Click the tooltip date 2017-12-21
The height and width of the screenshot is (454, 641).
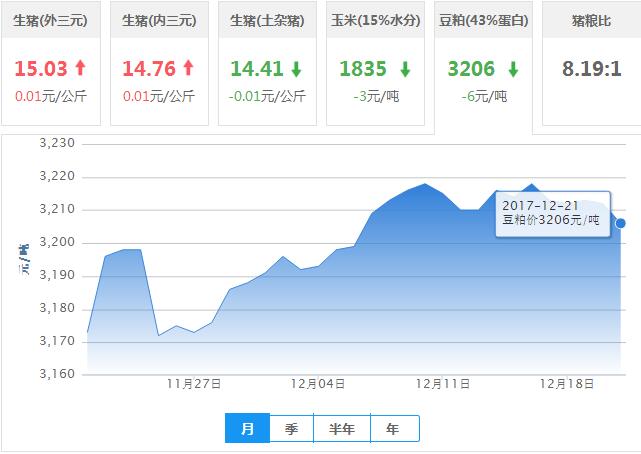click(540, 205)
